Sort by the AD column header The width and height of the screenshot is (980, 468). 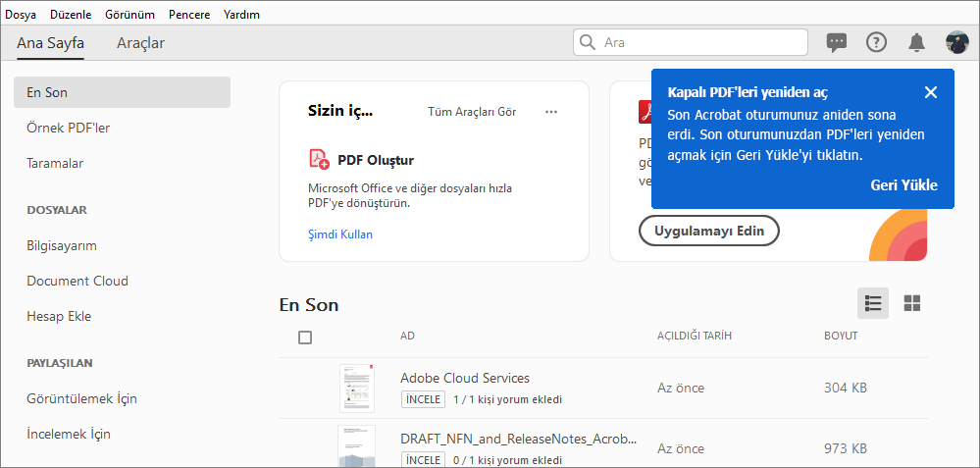[x=407, y=337]
